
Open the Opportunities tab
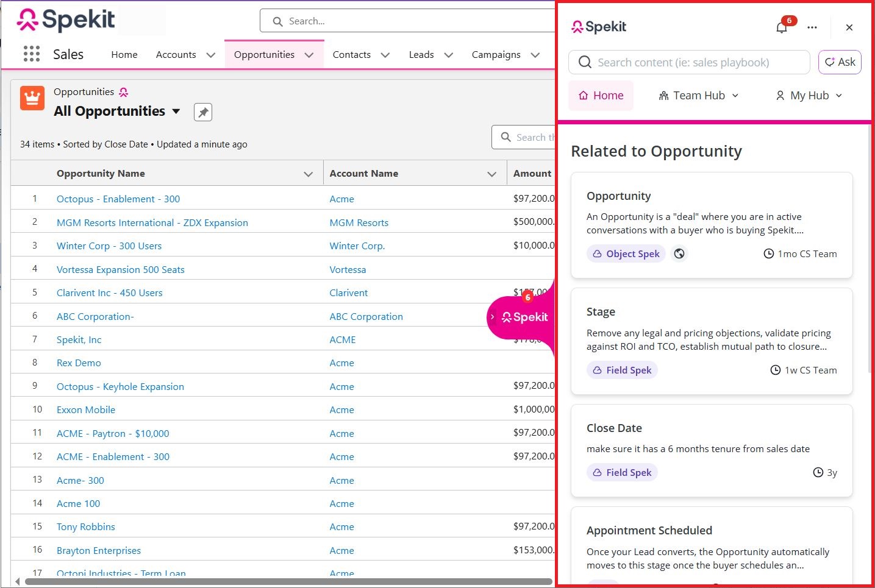click(264, 55)
